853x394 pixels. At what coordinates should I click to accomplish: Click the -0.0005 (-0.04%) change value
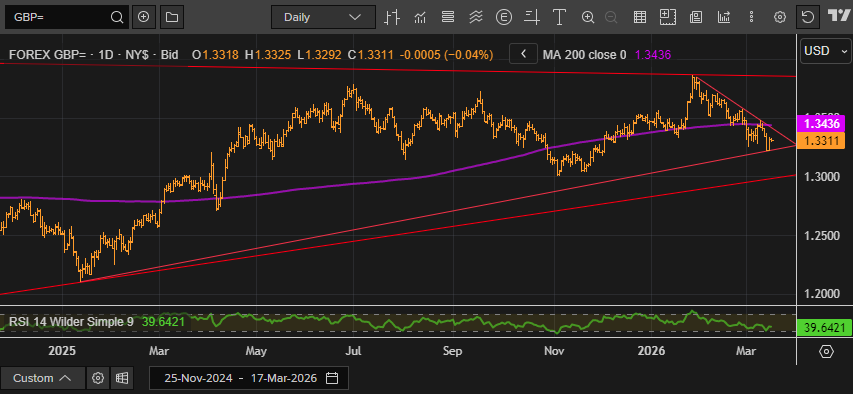click(x=447, y=54)
